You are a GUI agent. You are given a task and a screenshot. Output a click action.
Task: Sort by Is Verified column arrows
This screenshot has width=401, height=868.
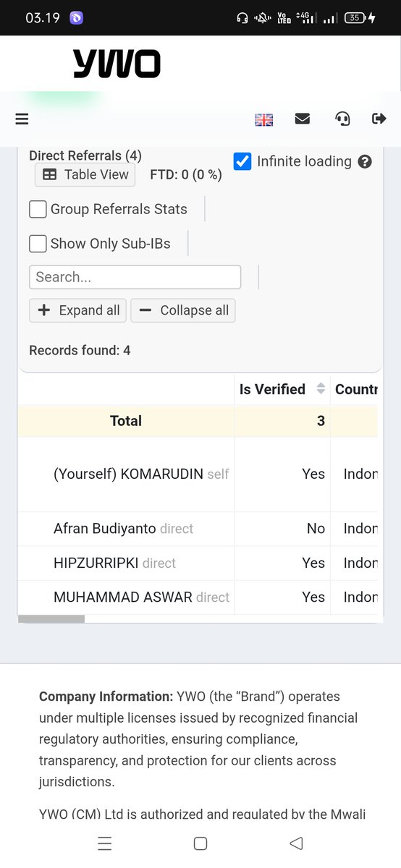(321, 389)
